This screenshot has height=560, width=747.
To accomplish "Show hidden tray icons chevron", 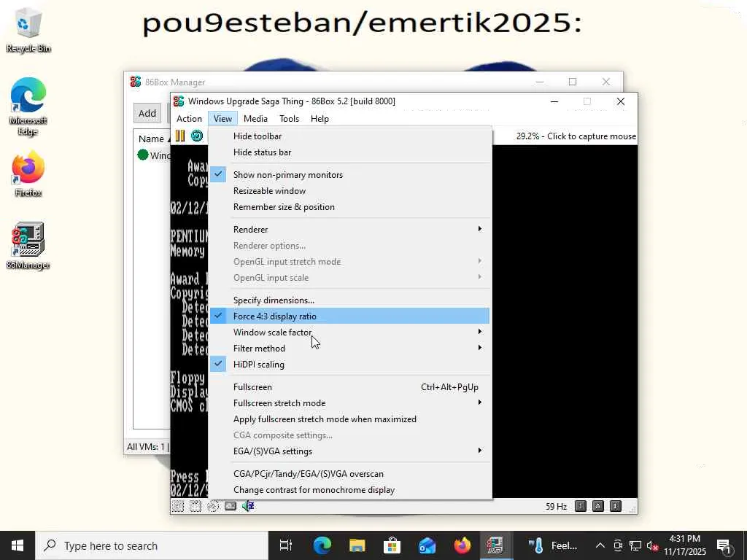I will point(600,545).
